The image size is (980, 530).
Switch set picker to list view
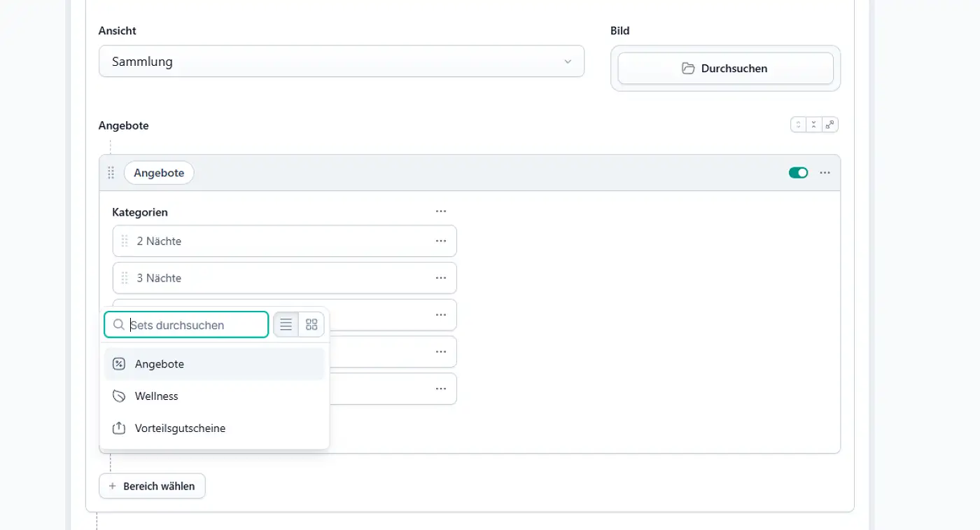point(286,325)
